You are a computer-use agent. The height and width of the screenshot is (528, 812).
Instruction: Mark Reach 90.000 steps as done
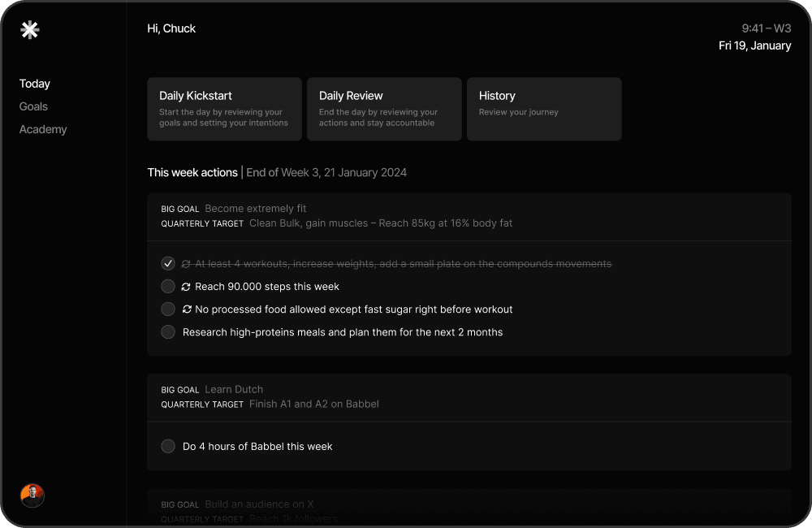(x=168, y=286)
